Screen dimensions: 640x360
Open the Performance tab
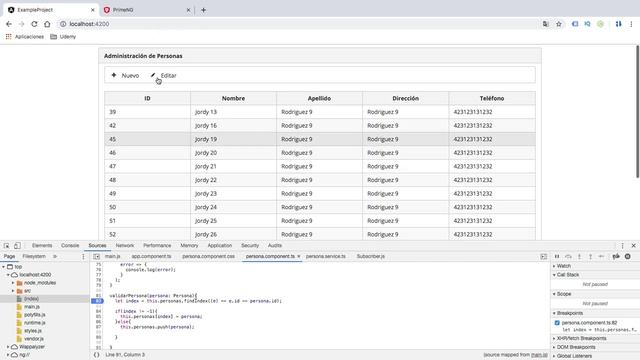tap(157, 246)
